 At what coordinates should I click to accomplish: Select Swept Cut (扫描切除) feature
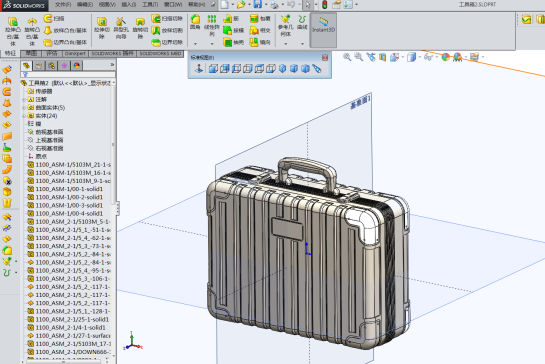click(x=167, y=18)
